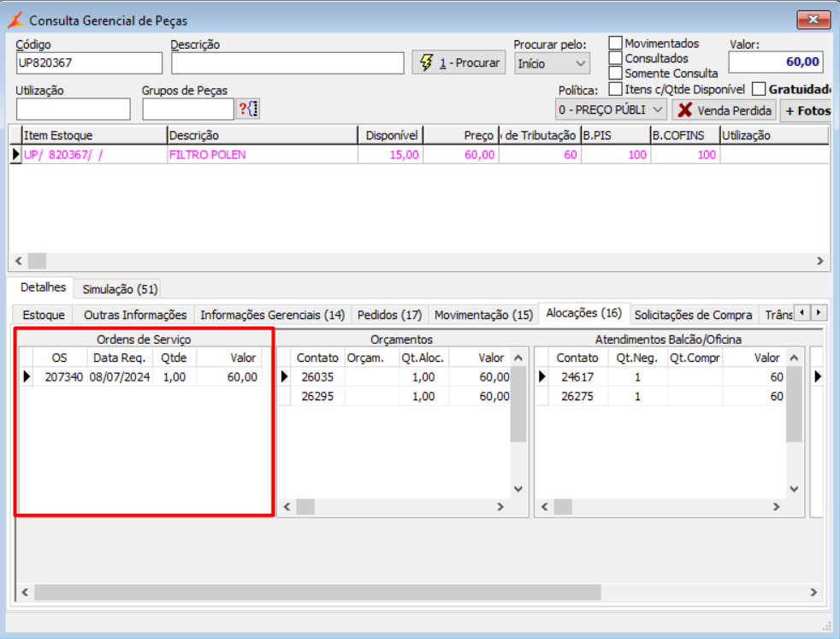Click the red X Venda Perdida icon
Screen dimensions: 840x639
(684, 110)
